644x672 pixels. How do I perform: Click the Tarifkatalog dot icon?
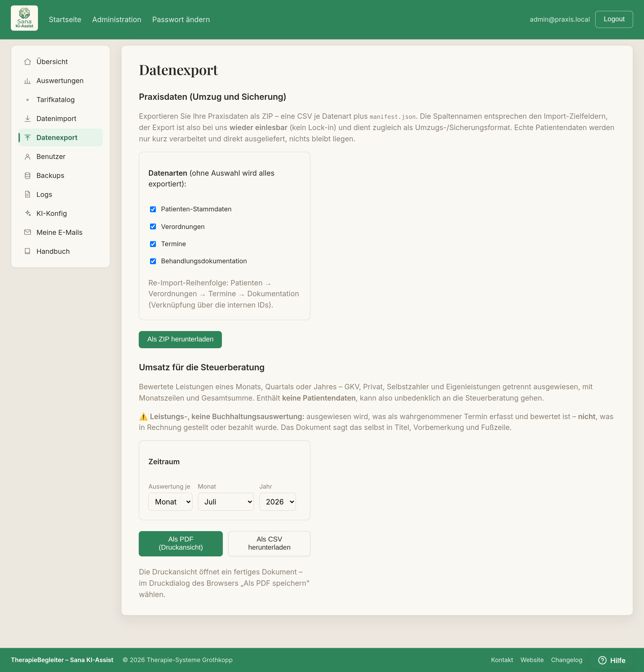click(27, 100)
